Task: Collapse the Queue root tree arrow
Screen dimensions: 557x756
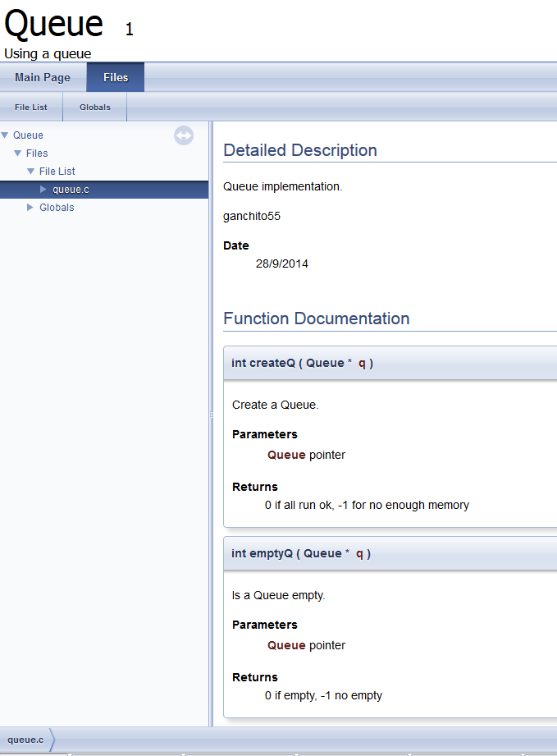Action: pyautogui.click(x=5, y=135)
